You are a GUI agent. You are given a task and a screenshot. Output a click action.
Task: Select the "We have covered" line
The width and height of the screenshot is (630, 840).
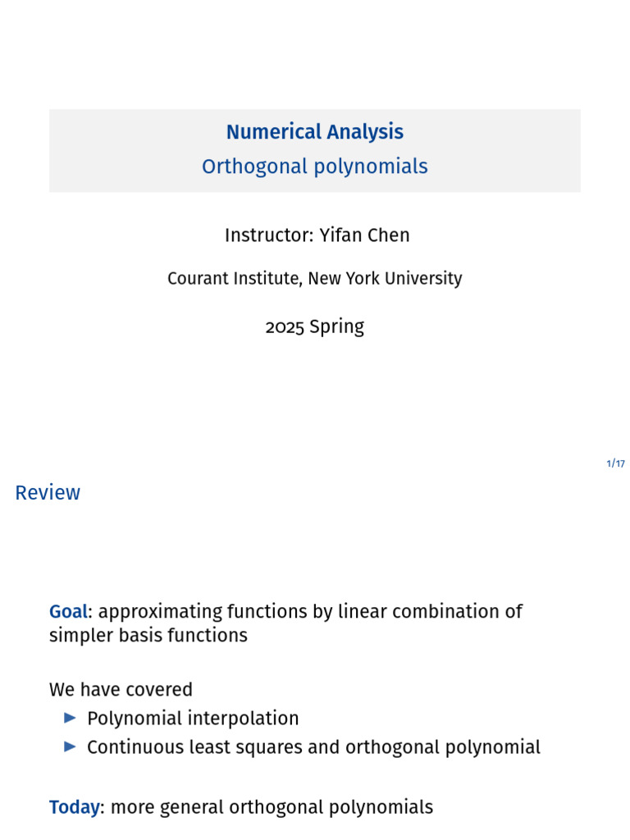[121, 689]
